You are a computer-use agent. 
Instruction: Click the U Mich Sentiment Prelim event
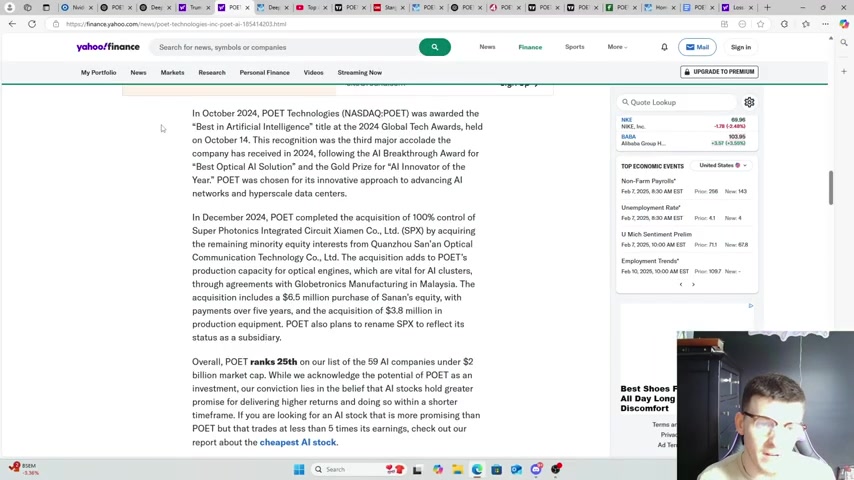click(656, 234)
